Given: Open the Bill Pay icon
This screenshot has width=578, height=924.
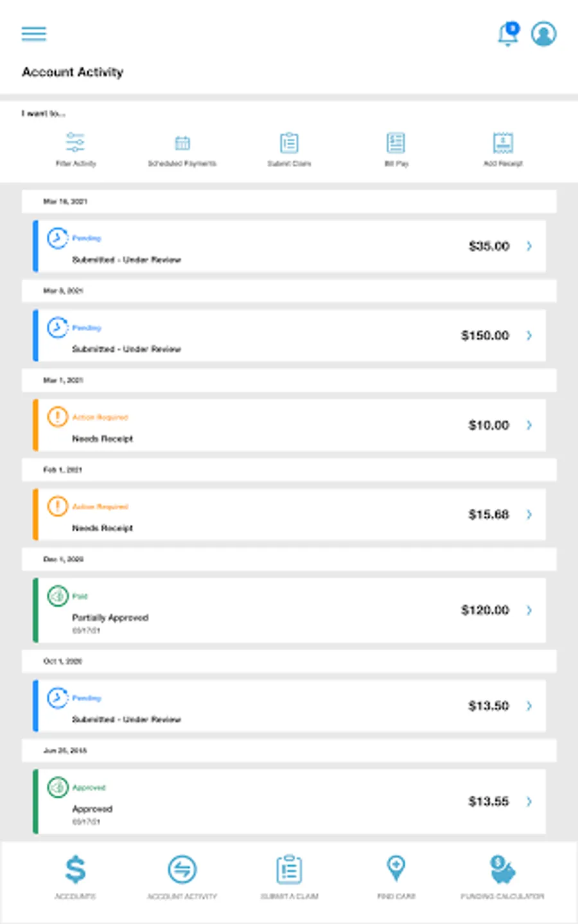Looking at the screenshot, I should pyautogui.click(x=396, y=142).
